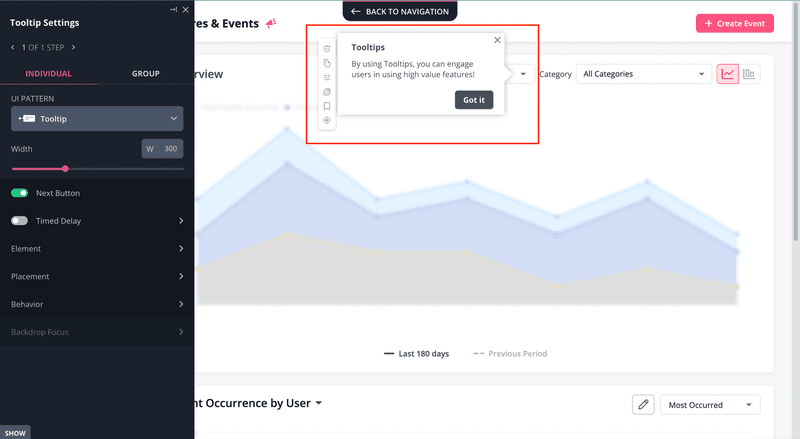Click the target icon in tooltip toolbar

pos(327,120)
